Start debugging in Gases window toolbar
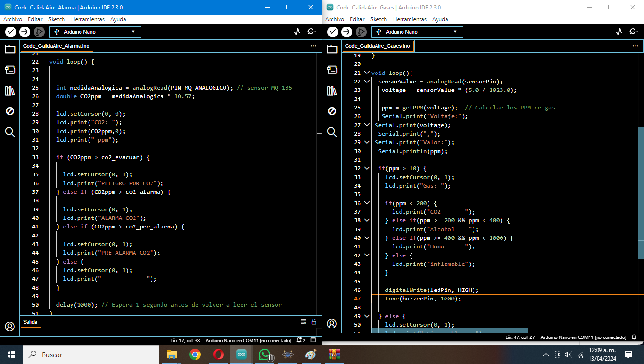The image size is (644, 364). (361, 32)
